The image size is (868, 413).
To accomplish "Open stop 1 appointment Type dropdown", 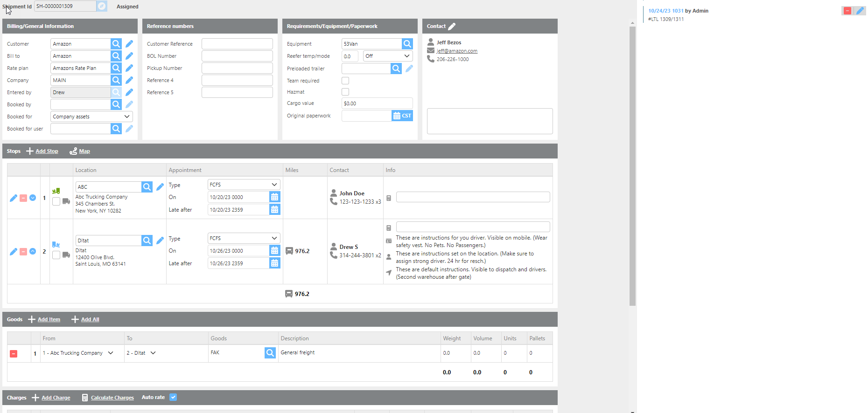I will (x=244, y=185).
